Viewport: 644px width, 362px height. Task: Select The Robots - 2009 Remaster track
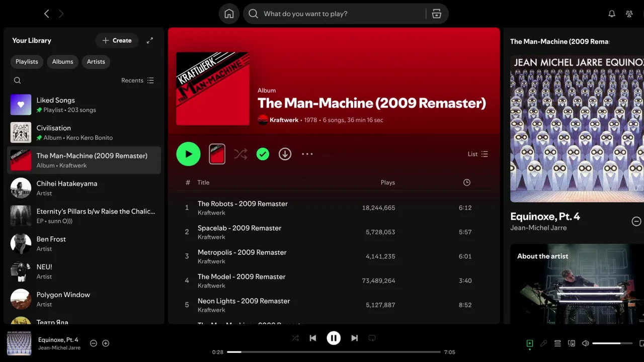point(334,208)
